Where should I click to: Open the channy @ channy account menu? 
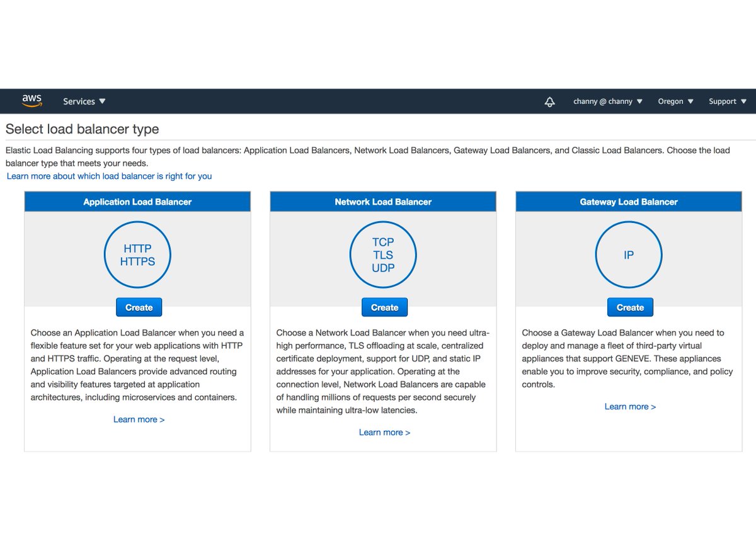608,101
